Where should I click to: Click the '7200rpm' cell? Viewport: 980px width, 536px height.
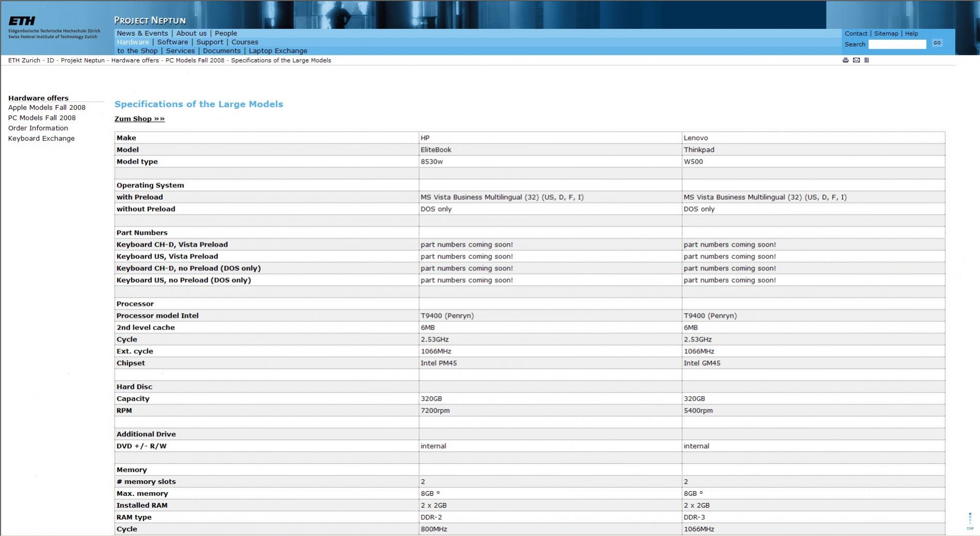[x=550, y=411]
